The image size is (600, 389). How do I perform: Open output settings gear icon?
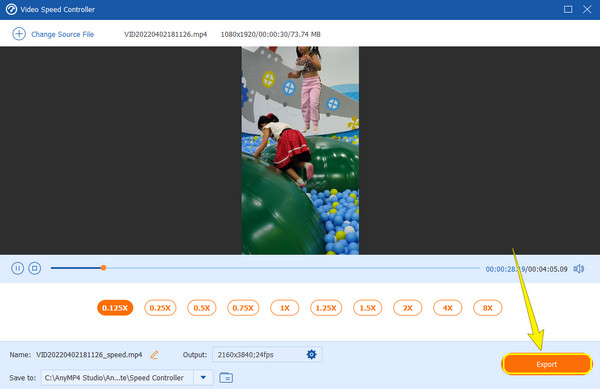(x=311, y=355)
